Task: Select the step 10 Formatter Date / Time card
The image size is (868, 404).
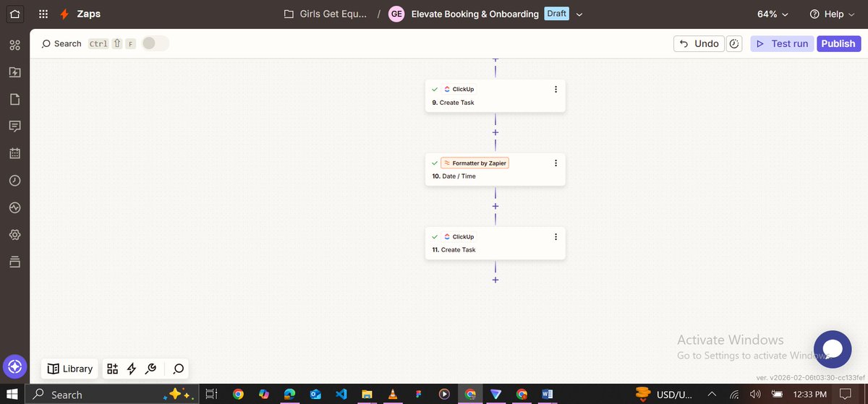Action: coord(495,170)
